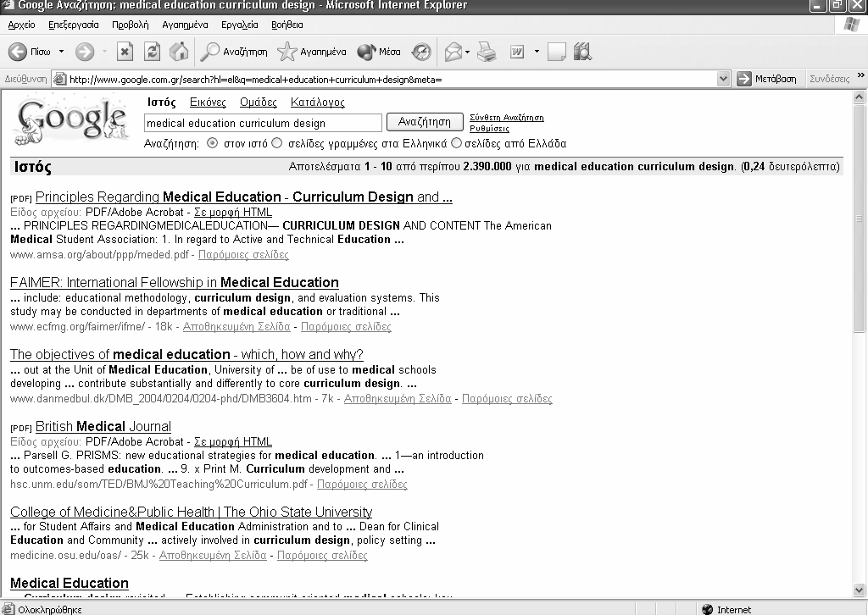Open the Επεξεργασία menu
868x615 pixels.
(74, 25)
